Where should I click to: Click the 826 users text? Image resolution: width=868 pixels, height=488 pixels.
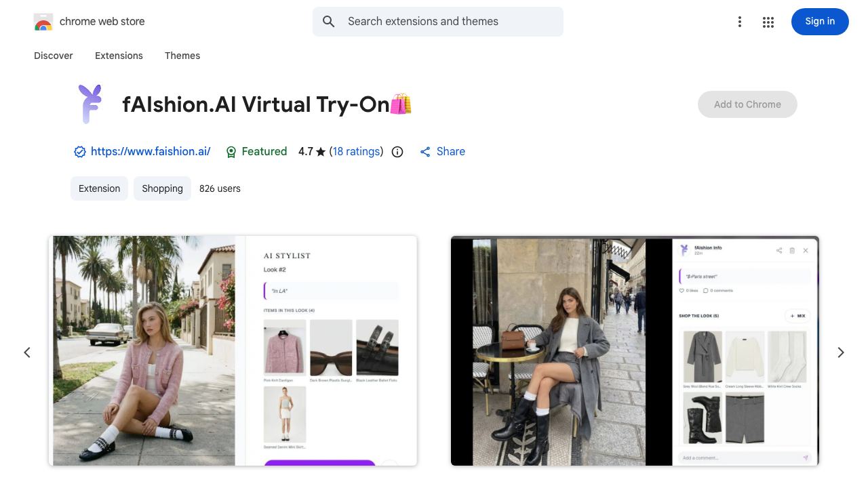pos(220,188)
